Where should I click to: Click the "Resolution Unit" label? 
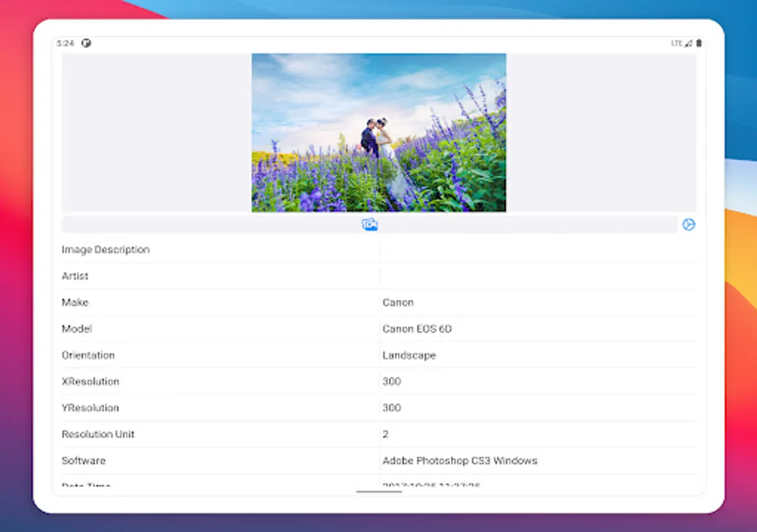click(98, 434)
